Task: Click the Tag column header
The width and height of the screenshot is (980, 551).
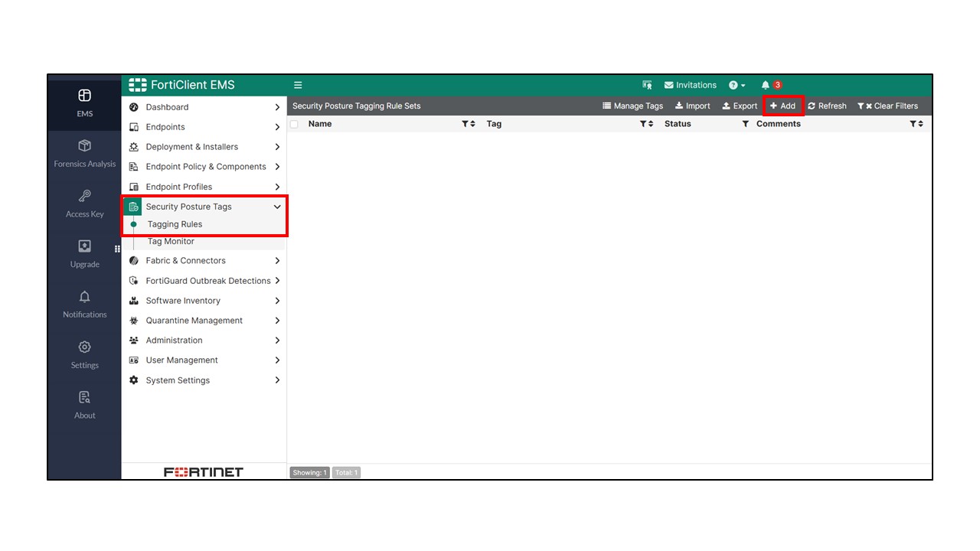Action: pos(494,124)
